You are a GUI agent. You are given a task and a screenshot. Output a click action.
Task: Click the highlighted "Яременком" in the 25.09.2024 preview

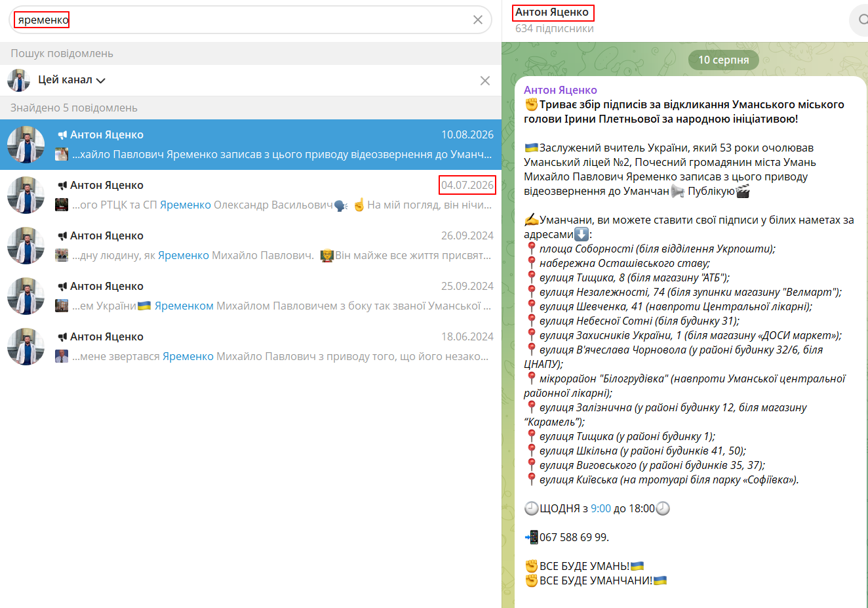pyautogui.click(x=184, y=306)
